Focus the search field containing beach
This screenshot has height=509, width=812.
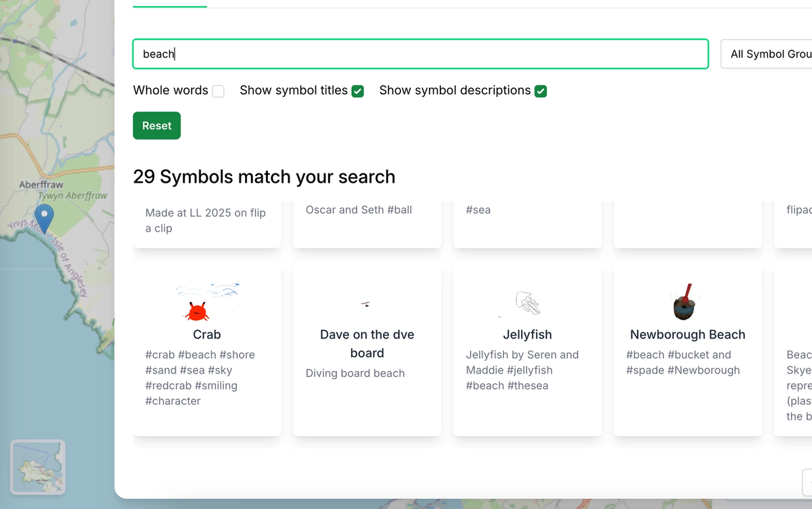[420, 54]
